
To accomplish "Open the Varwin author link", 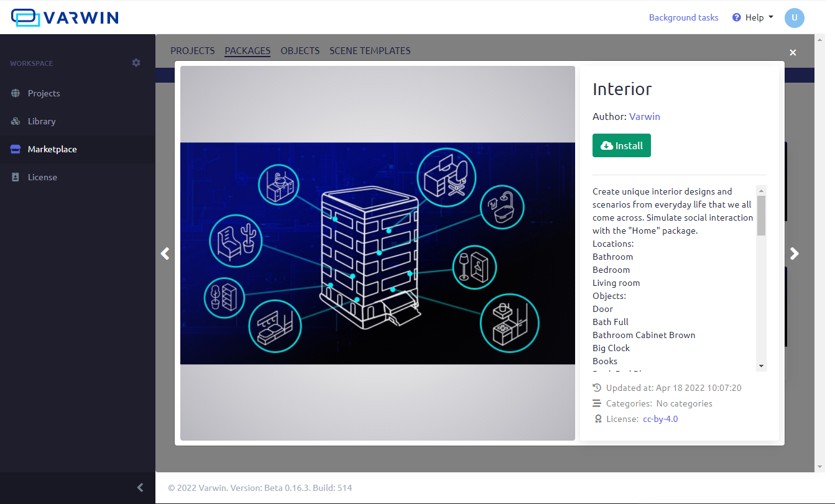I will click(644, 116).
